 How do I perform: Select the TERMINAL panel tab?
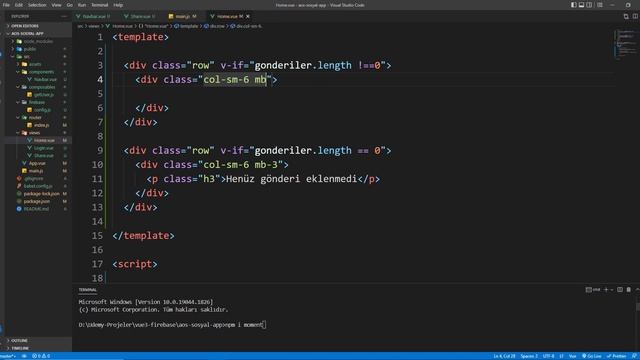tap(88, 290)
